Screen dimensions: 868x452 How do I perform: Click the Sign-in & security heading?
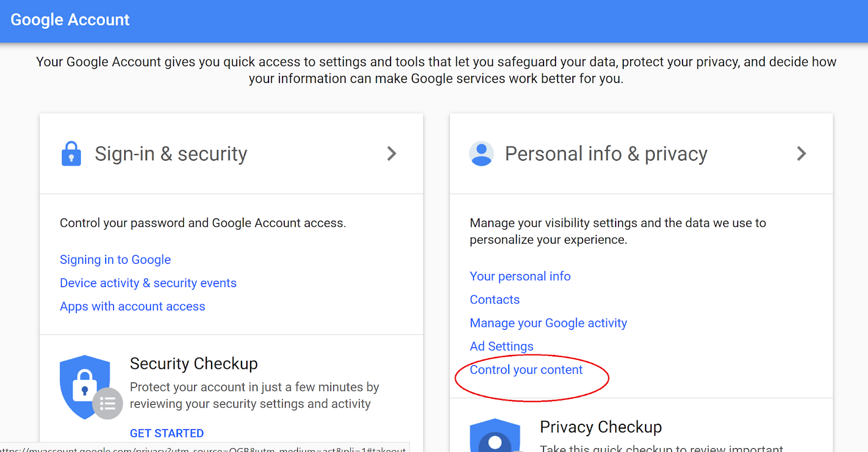(x=171, y=154)
